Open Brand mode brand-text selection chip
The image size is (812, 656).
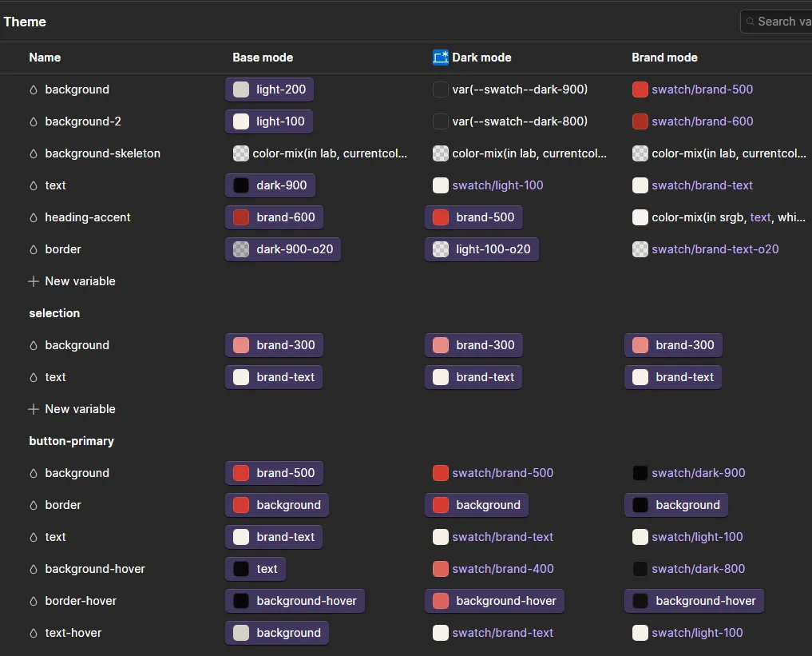pyautogui.click(x=673, y=377)
